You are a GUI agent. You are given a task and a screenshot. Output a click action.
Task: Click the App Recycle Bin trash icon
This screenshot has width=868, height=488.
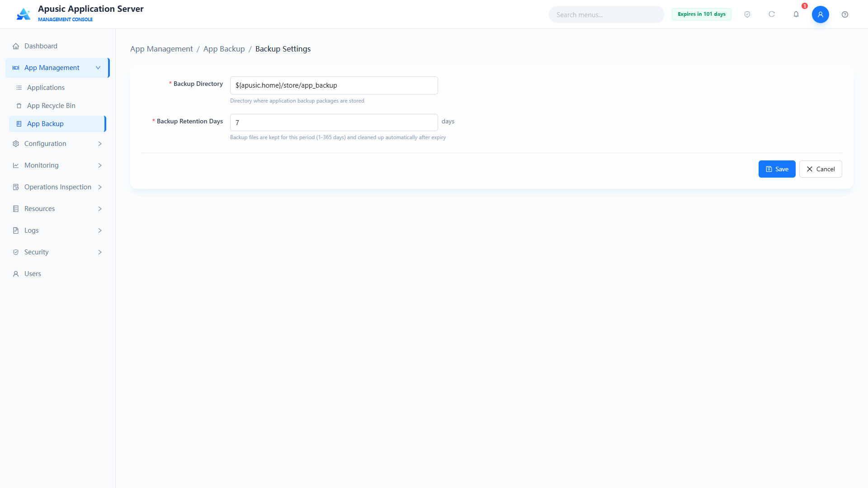click(19, 106)
